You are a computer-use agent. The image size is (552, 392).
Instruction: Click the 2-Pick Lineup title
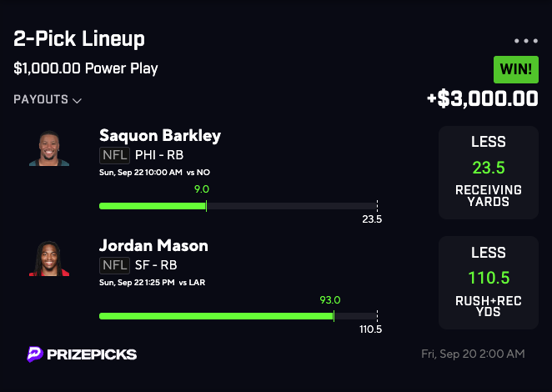(x=79, y=38)
